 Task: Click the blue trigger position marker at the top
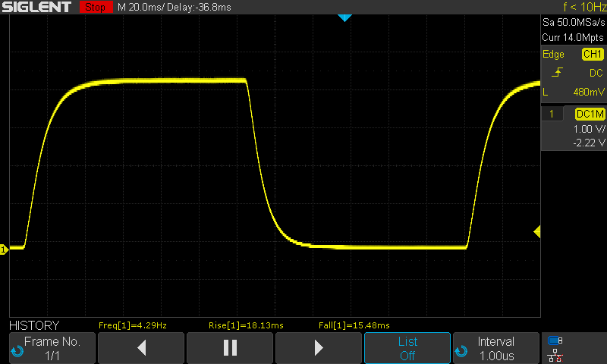[x=344, y=17]
